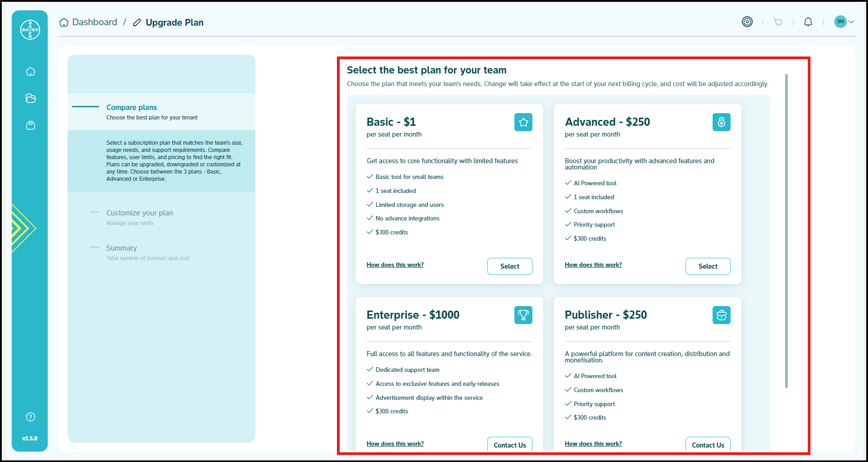This screenshot has width=868, height=462.
Task: Select the Advanced plan
Action: 708,266
